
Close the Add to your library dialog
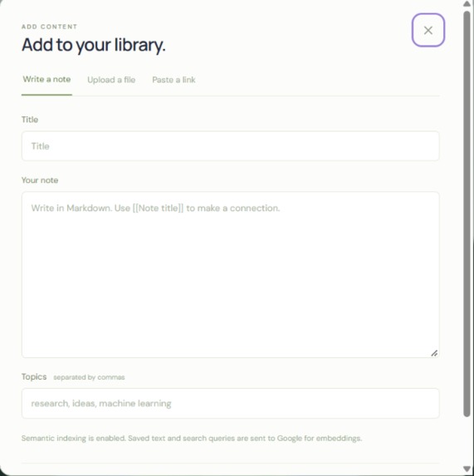coord(428,30)
